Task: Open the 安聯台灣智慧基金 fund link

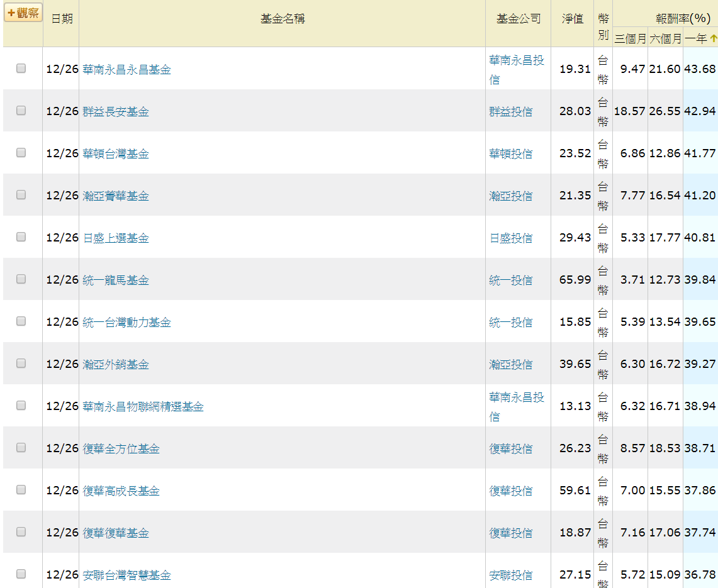Action: [x=126, y=575]
